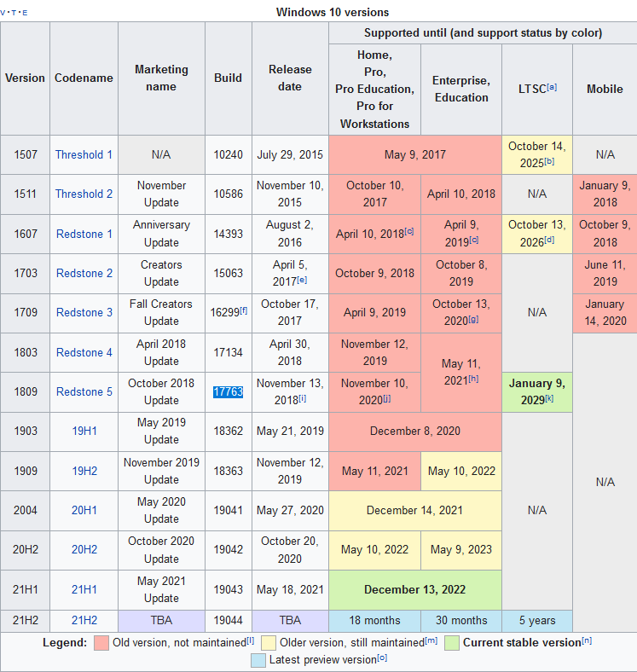Screen dimensions: 637x672
Task: Click the '18 months' cell
Action: click(374, 621)
